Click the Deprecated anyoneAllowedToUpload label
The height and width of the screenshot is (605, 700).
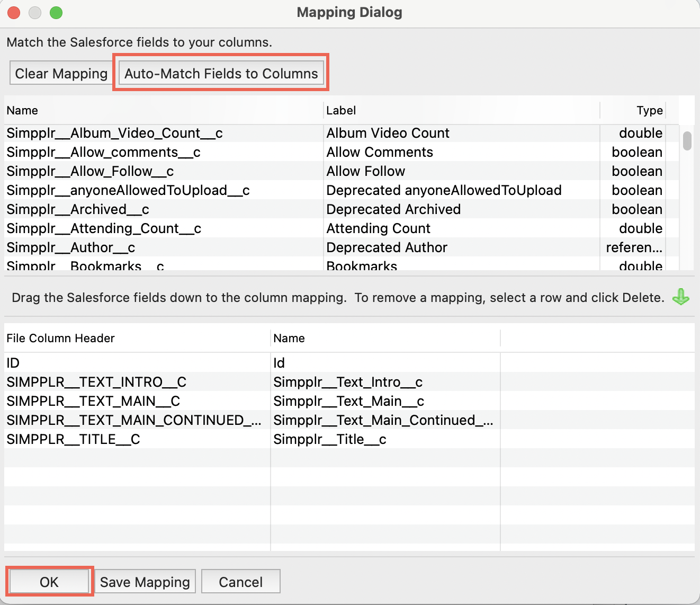[x=444, y=190]
